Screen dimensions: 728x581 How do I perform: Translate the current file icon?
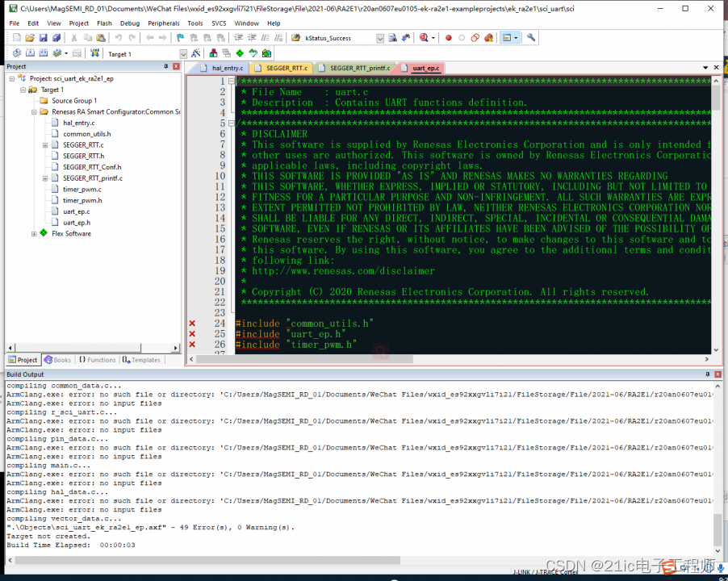click(x=17, y=53)
